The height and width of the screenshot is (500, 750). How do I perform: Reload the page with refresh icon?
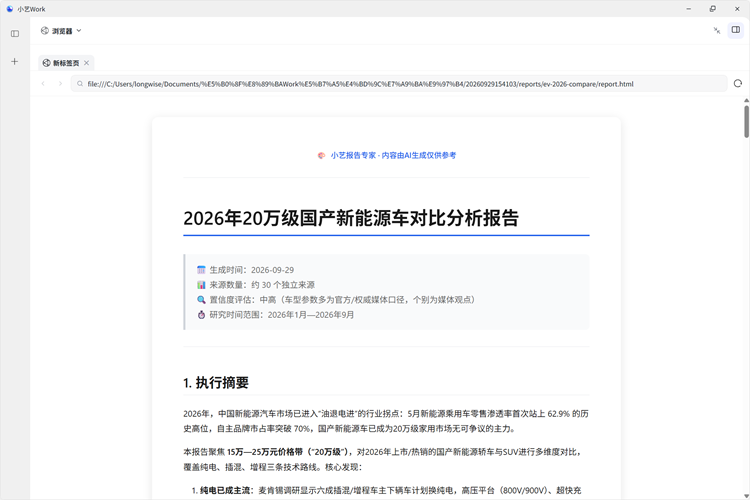coord(738,83)
